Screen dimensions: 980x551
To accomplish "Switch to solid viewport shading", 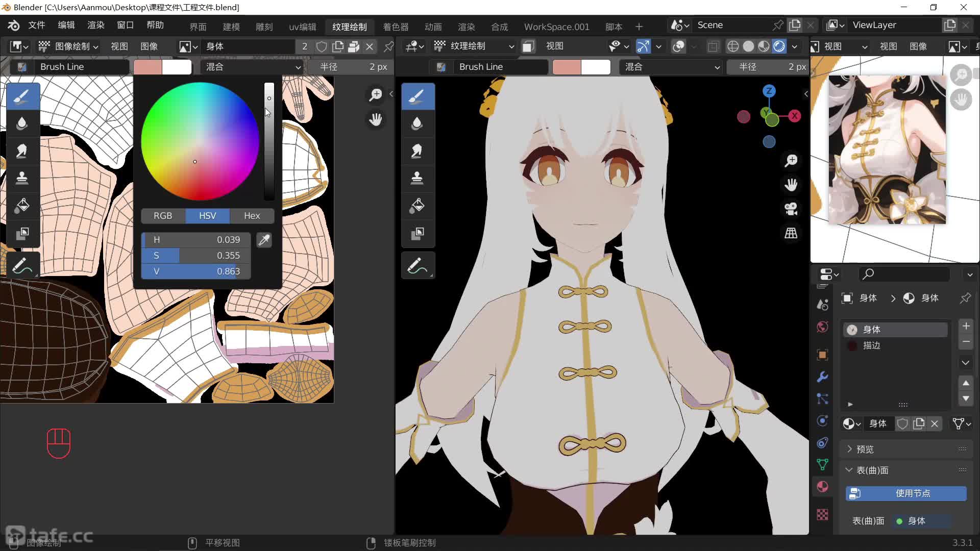I will (x=748, y=46).
